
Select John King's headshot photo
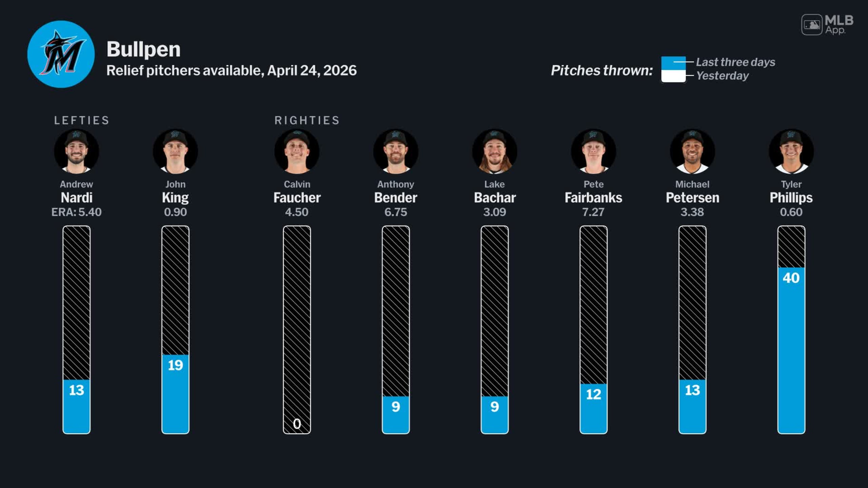[175, 151]
